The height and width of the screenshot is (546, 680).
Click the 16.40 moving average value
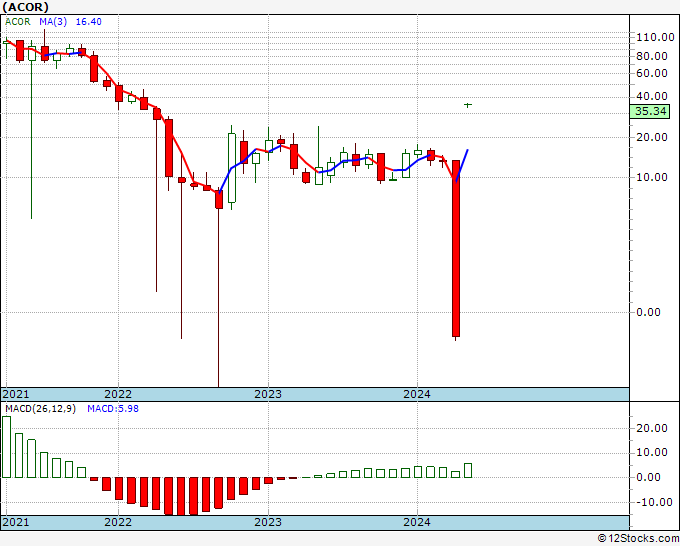pos(88,22)
